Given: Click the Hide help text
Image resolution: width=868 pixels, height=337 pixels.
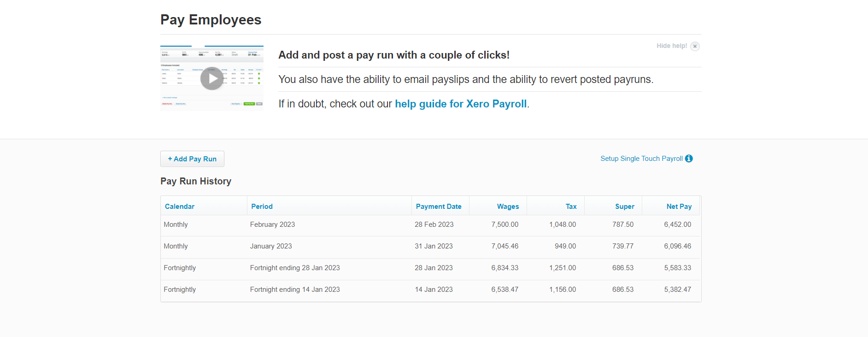Looking at the screenshot, I should [x=671, y=46].
